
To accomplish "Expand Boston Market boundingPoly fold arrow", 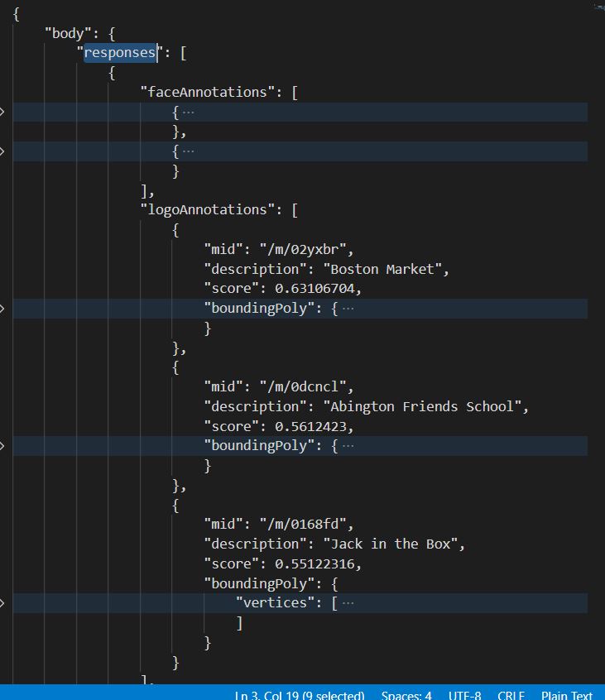I will (x=2, y=309).
